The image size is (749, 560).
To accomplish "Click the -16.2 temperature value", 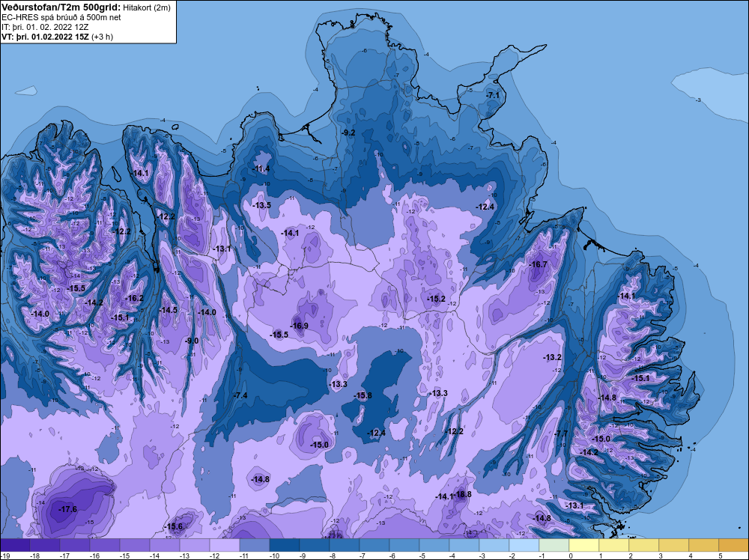I will point(134,298).
